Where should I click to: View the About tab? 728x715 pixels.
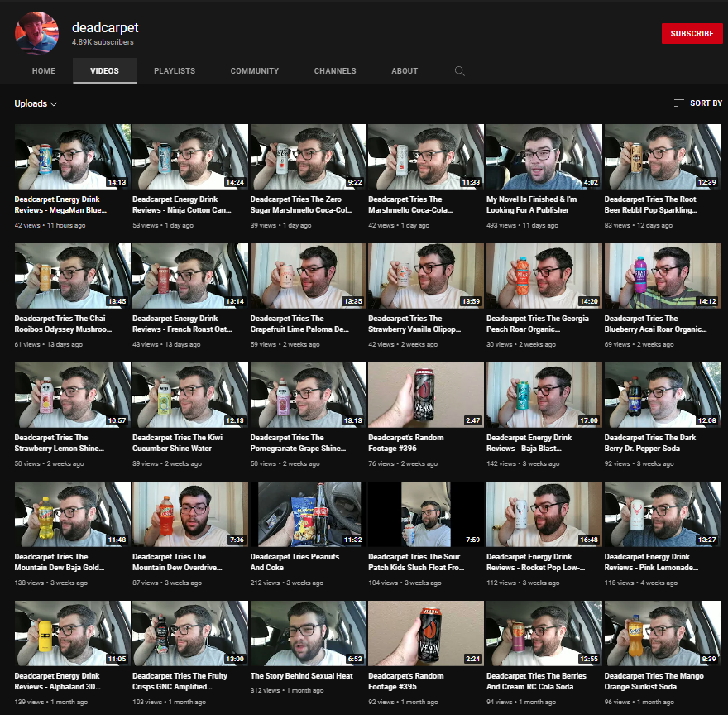405,71
